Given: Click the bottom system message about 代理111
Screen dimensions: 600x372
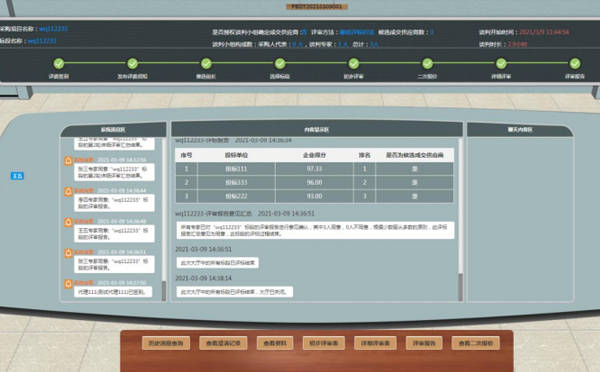Looking at the screenshot, I should 113,292.
